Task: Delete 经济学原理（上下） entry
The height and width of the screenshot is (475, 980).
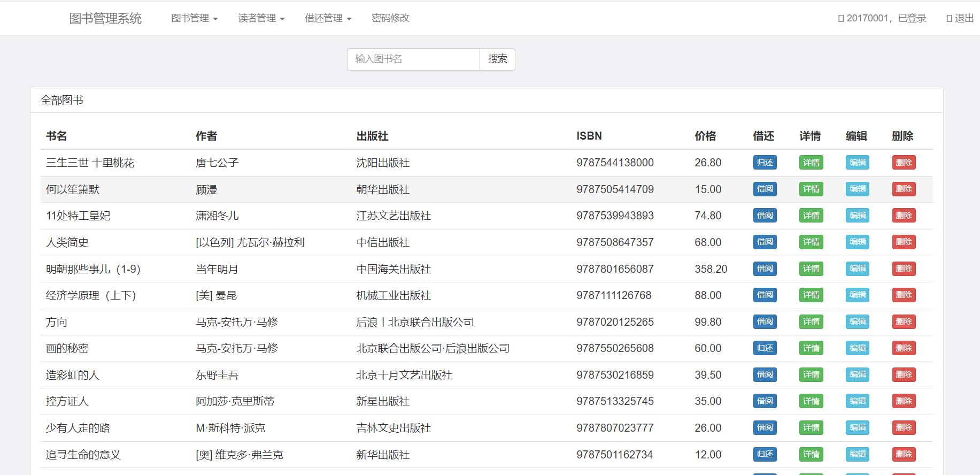Action: 904,295
